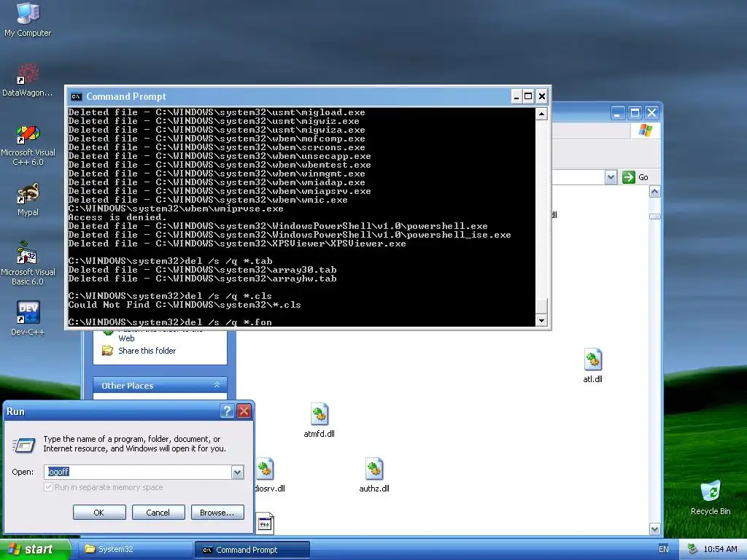Viewport: 747px width, 560px height.
Task: Click the Share this folder icon
Action: [x=108, y=351]
